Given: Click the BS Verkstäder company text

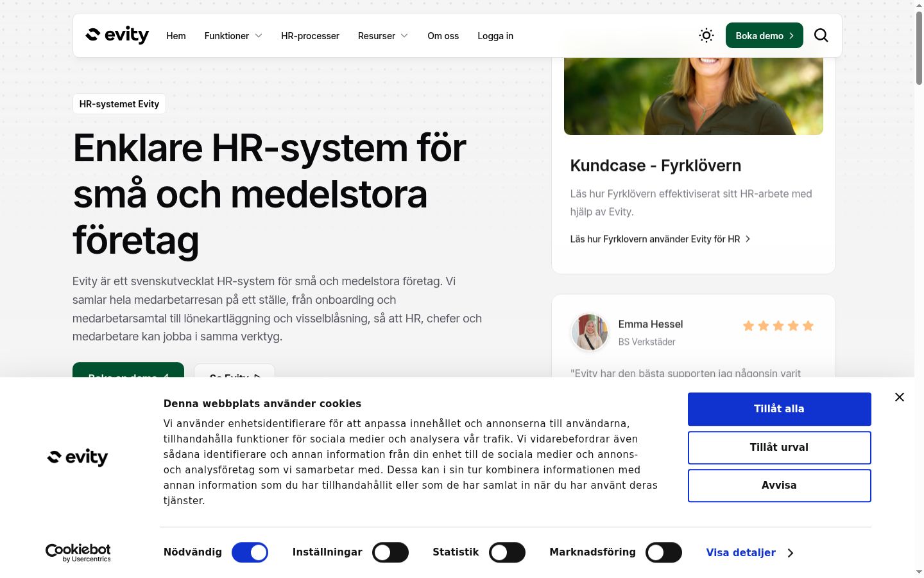Looking at the screenshot, I should [x=647, y=342].
